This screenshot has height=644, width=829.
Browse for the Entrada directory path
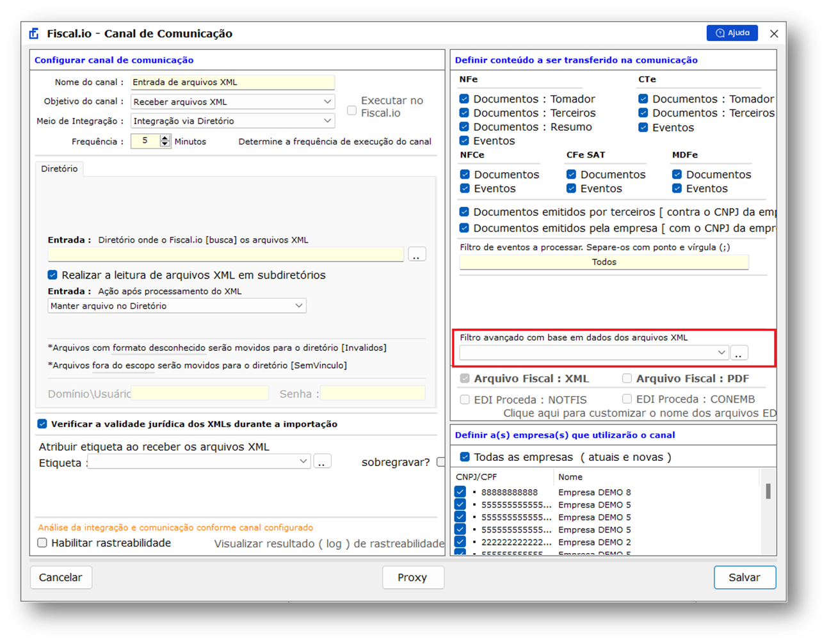tap(417, 255)
